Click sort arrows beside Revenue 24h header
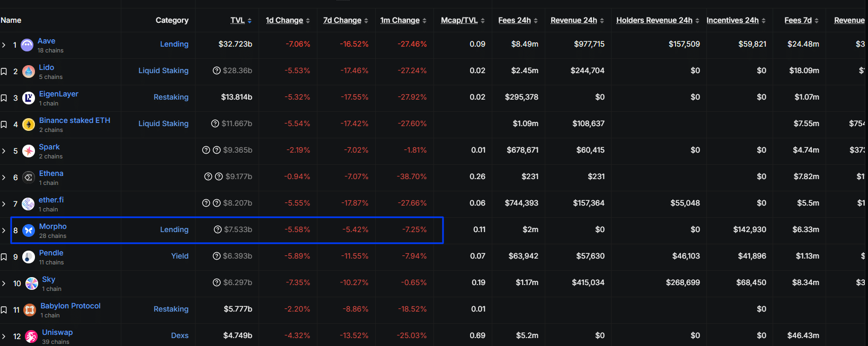Screen dimensions: 868x346 [x=602, y=21]
